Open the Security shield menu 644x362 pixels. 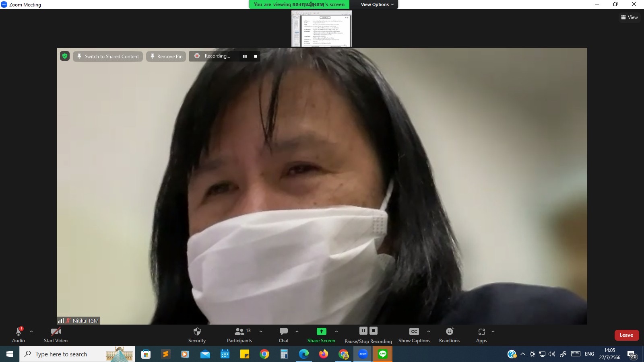[x=197, y=335]
